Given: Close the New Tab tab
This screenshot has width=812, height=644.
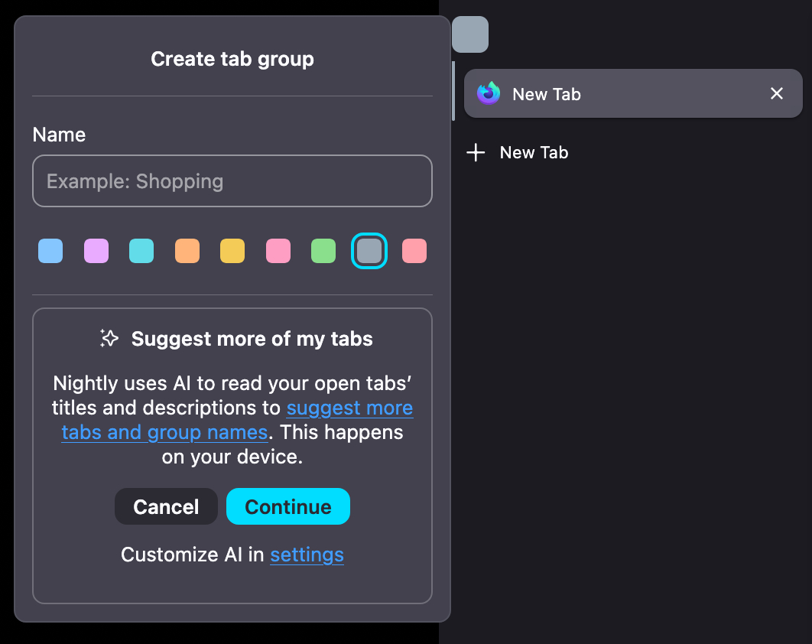Looking at the screenshot, I should pyautogui.click(x=776, y=94).
